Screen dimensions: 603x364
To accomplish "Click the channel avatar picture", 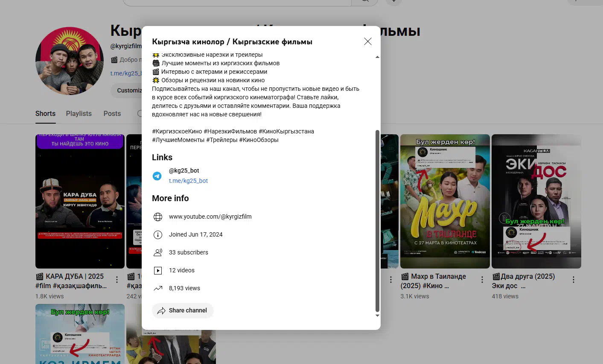I will point(70,61).
